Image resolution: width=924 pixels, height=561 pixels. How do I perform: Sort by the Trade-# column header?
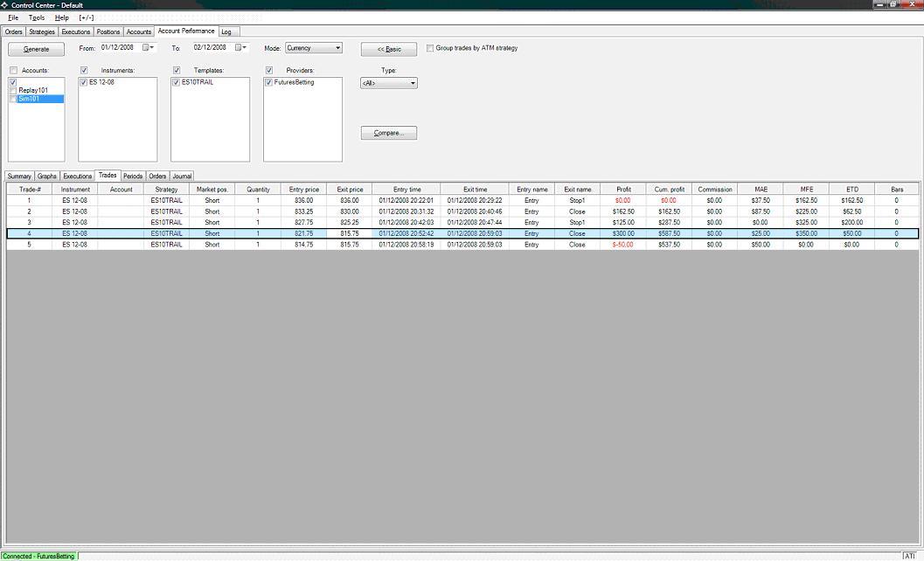[30, 190]
